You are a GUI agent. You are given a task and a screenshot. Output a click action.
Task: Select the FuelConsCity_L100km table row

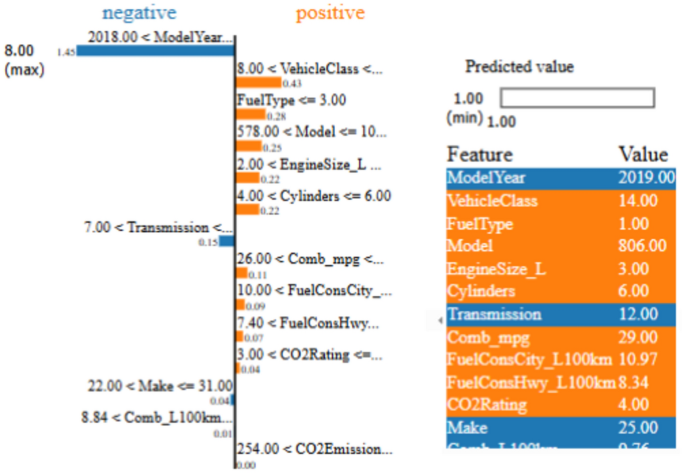click(x=561, y=360)
